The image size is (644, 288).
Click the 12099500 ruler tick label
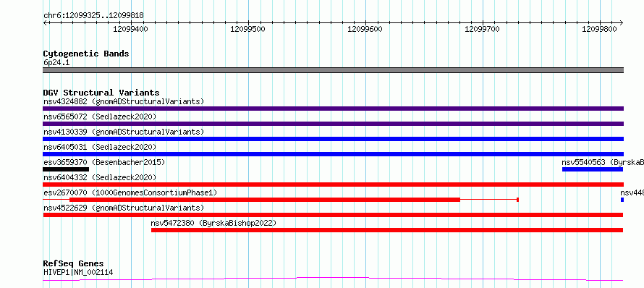point(248,29)
